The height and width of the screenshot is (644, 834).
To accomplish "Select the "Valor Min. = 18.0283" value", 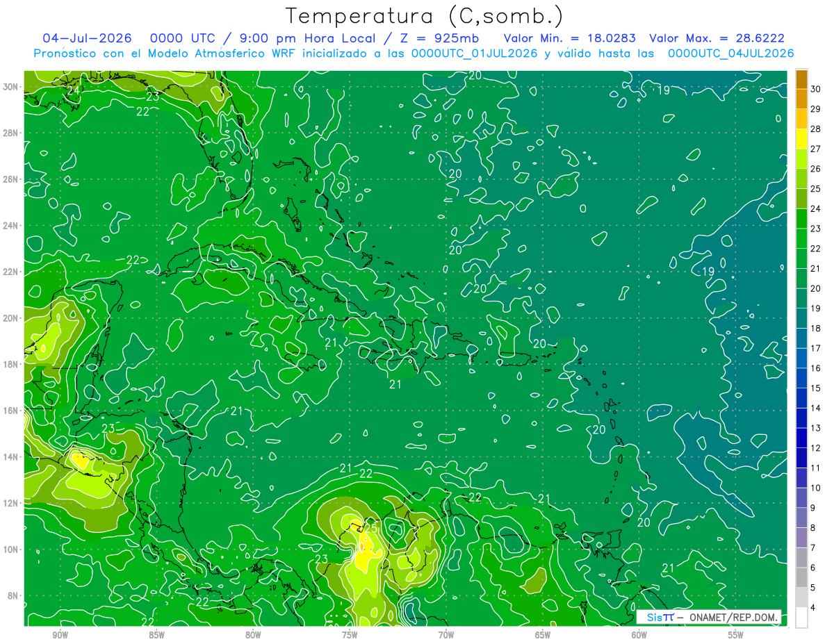I will point(570,38).
